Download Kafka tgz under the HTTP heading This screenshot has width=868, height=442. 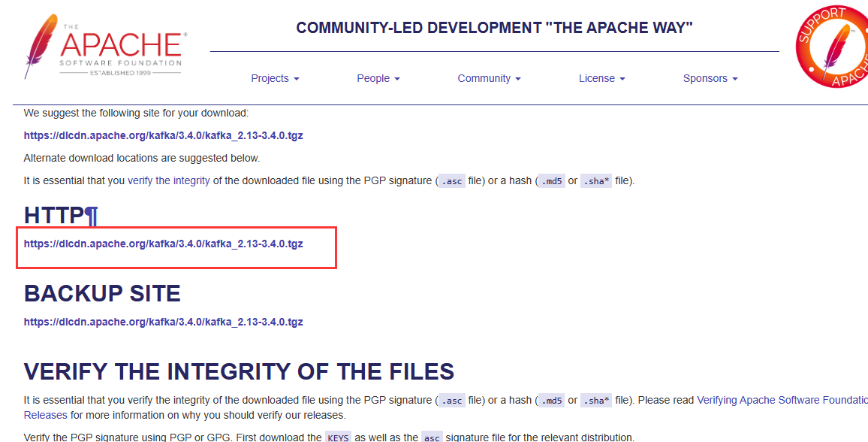(x=163, y=244)
